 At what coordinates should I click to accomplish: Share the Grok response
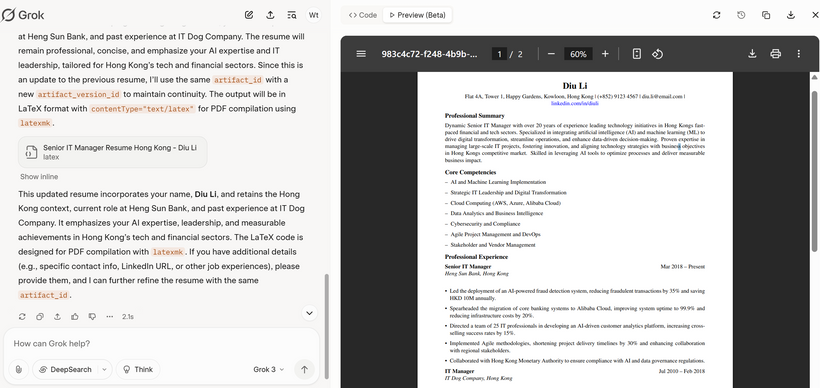pyautogui.click(x=58, y=316)
